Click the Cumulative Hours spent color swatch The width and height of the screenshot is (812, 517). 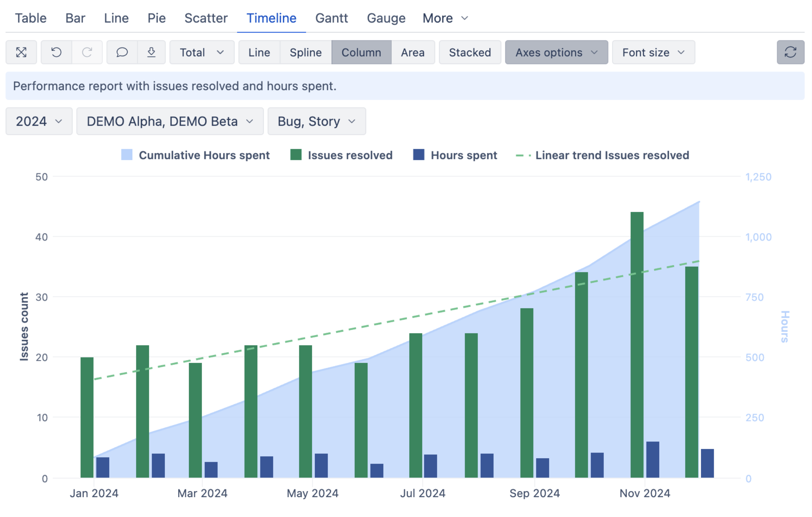pos(127,155)
